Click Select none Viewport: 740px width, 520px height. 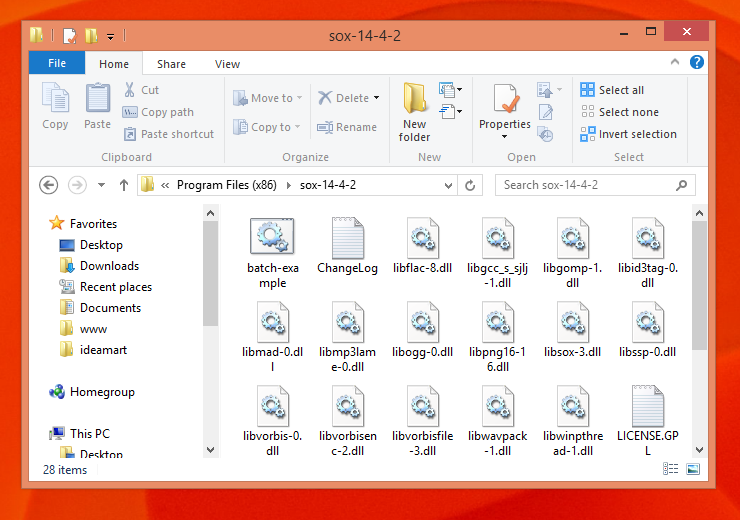click(619, 112)
